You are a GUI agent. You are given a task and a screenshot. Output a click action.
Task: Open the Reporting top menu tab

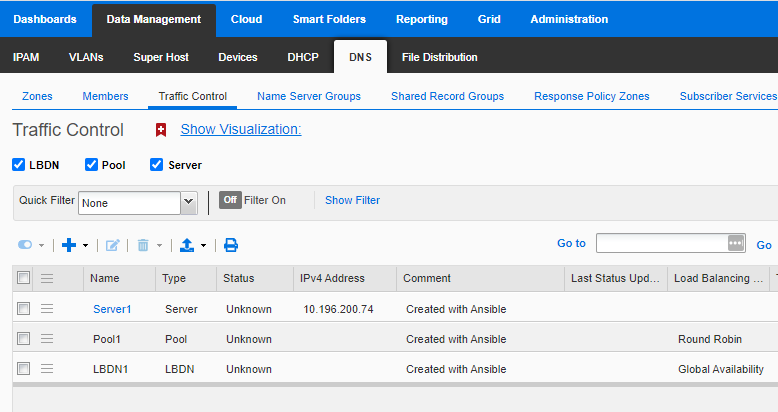pyautogui.click(x=422, y=19)
